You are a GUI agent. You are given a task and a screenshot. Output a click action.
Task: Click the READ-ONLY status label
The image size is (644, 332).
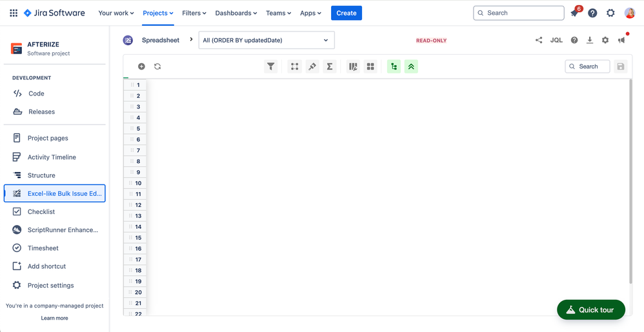pyautogui.click(x=431, y=41)
